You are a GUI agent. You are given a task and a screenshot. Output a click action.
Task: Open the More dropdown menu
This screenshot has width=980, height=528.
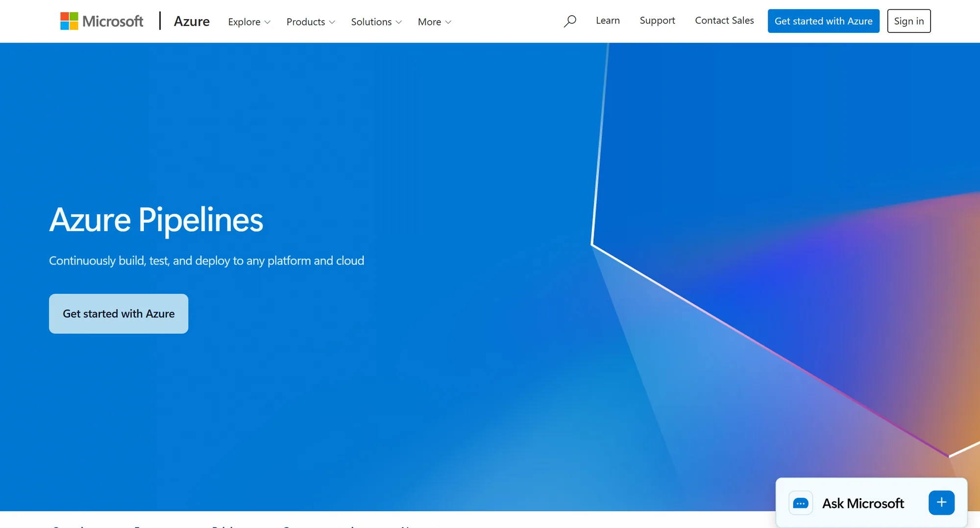pos(435,22)
